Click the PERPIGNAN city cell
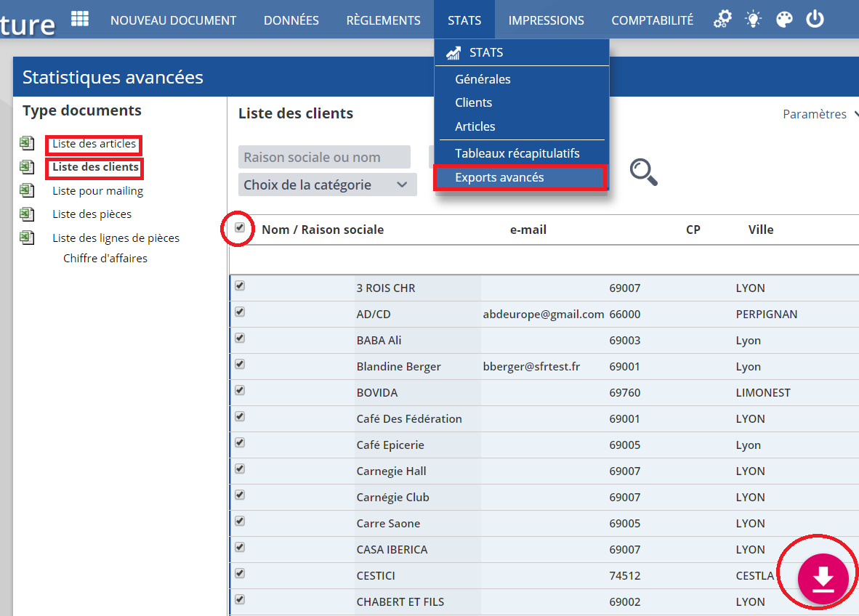Viewport: 859px width, 616px height. coord(767,315)
